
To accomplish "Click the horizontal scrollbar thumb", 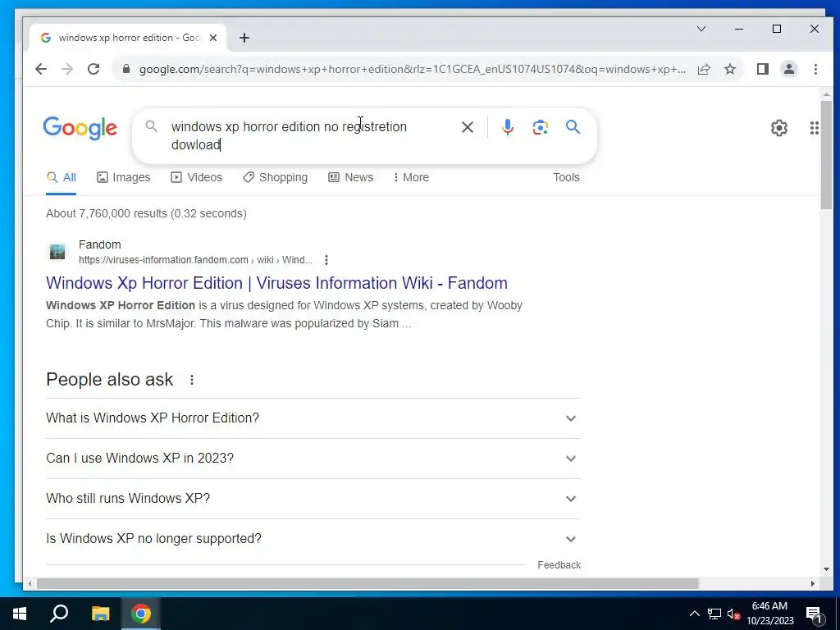I will click(367, 583).
